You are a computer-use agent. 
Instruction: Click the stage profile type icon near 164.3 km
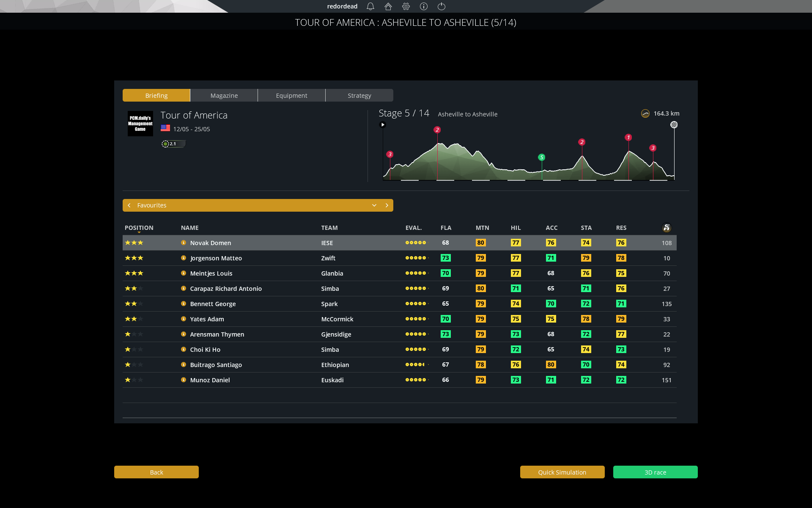(x=645, y=113)
